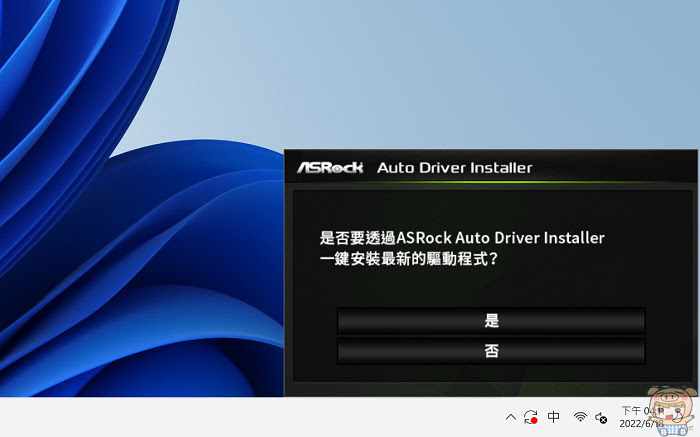This screenshot has width=700, height=437.
Task: Click the Auto Driver Installer title text
Action: (454, 168)
